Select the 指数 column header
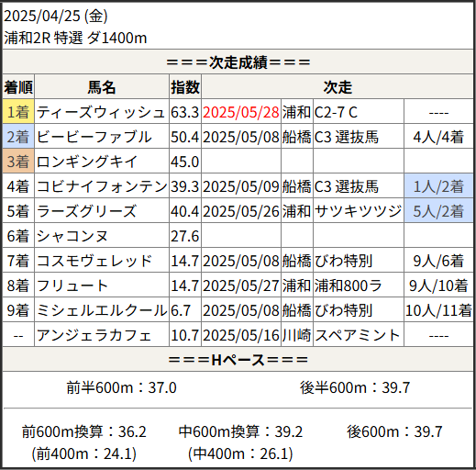 pos(185,86)
